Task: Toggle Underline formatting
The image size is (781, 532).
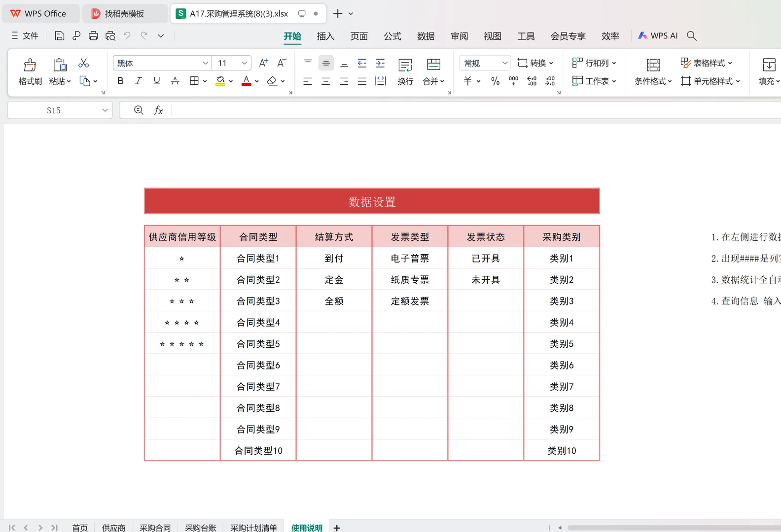Action: click(157, 81)
